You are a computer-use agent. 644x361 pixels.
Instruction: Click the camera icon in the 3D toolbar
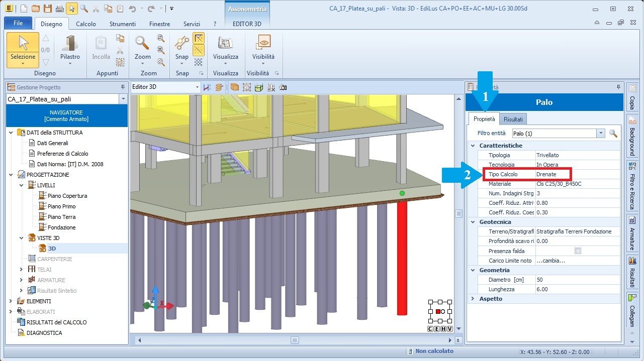tap(283, 87)
